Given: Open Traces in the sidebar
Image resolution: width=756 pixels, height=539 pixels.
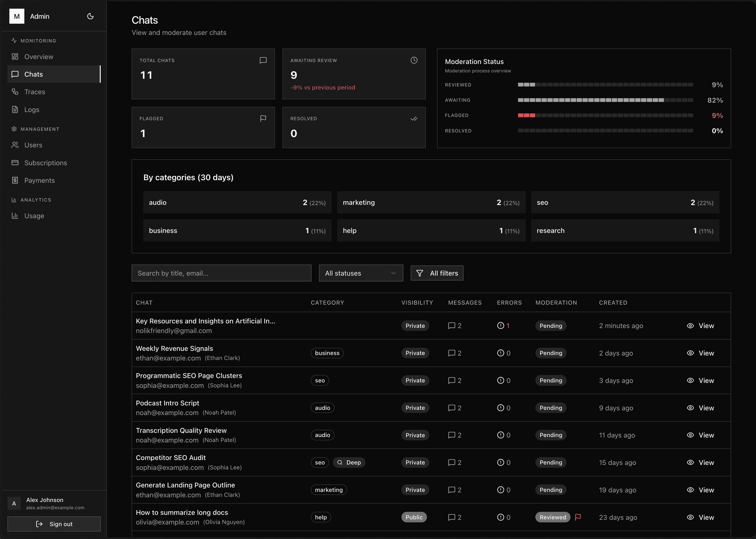Looking at the screenshot, I should pyautogui.click(x=34, y=92).
